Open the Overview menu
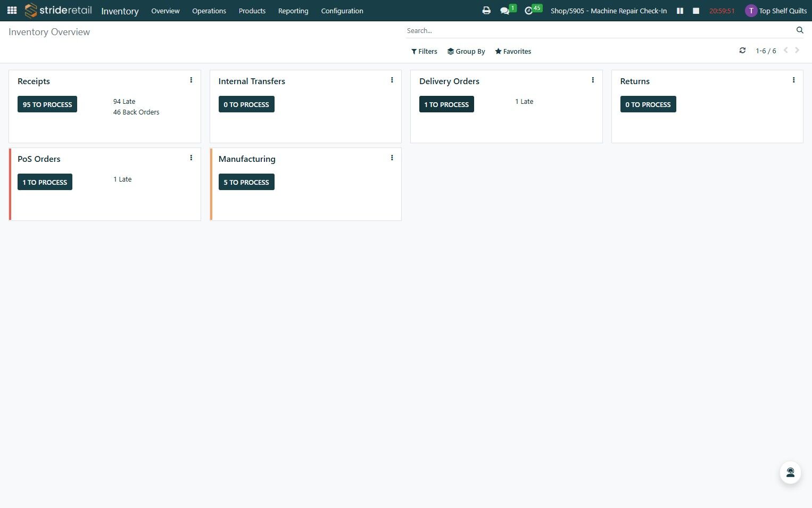Screen dimensions: 812x508 click(165, 11)
